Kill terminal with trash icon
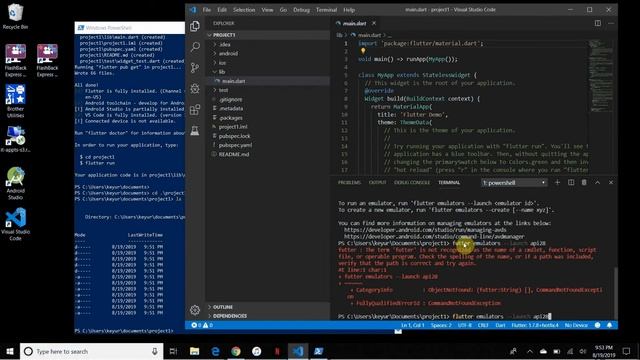 tap(584, 182)
